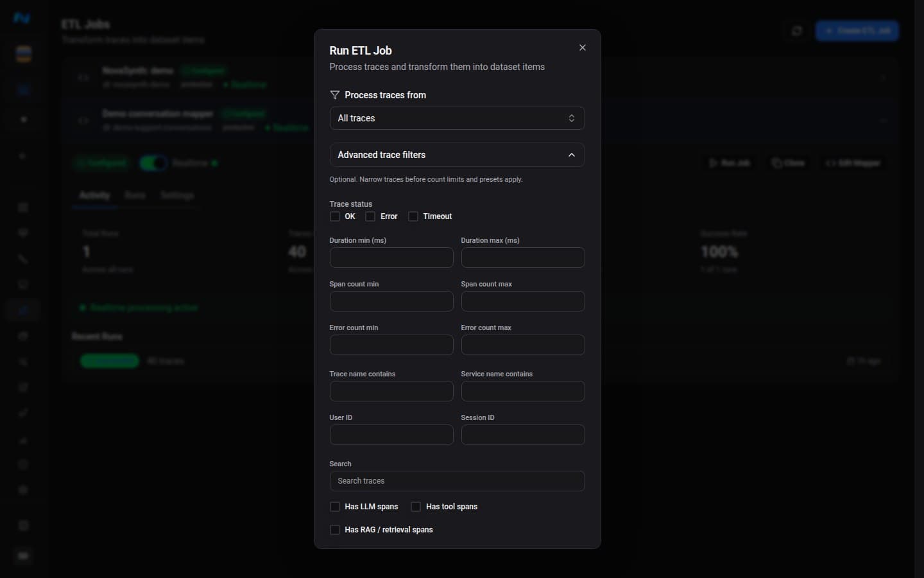
Task: Focus the Duration min (ms) field
Action: coord(391,258)
